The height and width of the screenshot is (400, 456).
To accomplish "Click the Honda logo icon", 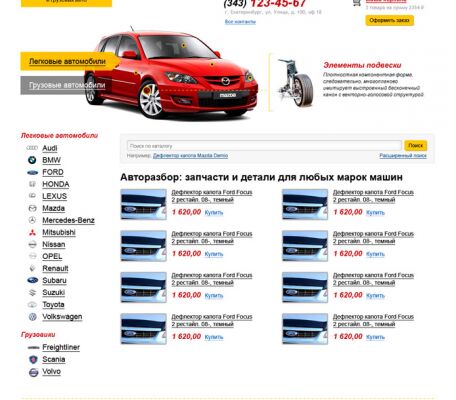I will [32, 184].
